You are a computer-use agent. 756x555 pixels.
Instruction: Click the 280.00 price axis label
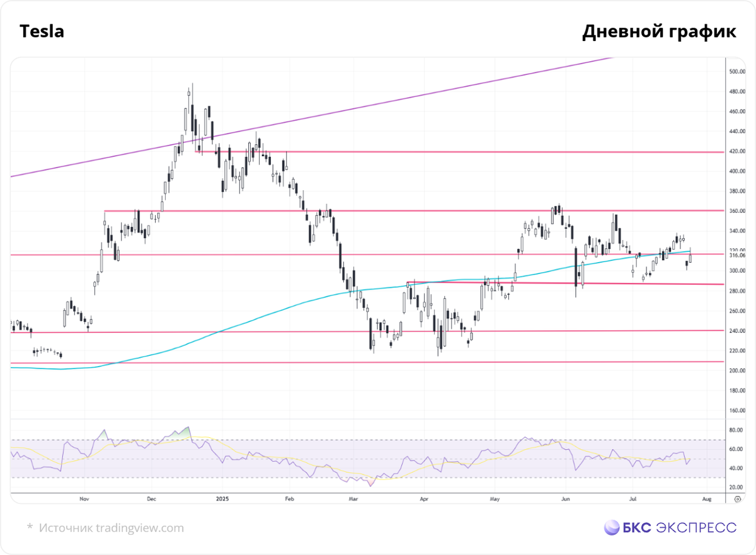click(737, 291)
